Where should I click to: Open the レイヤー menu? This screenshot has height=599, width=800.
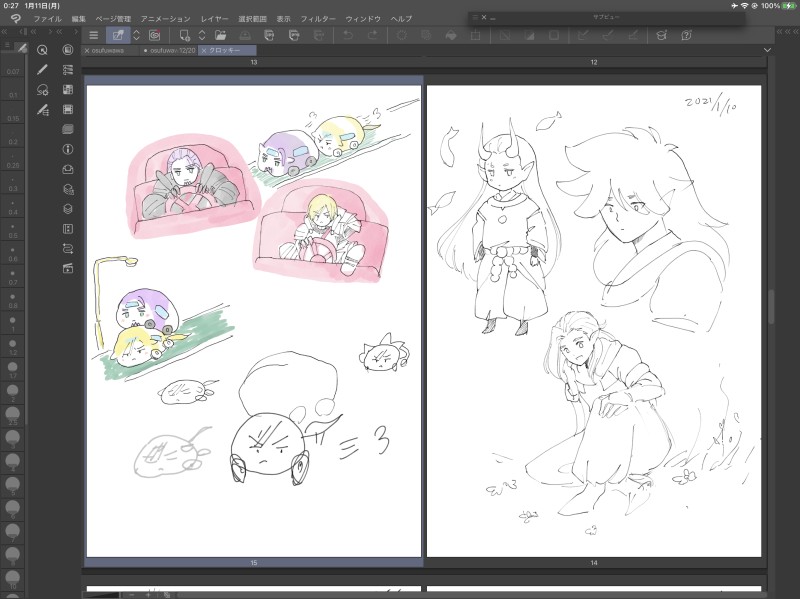click(x=214, y=19)
